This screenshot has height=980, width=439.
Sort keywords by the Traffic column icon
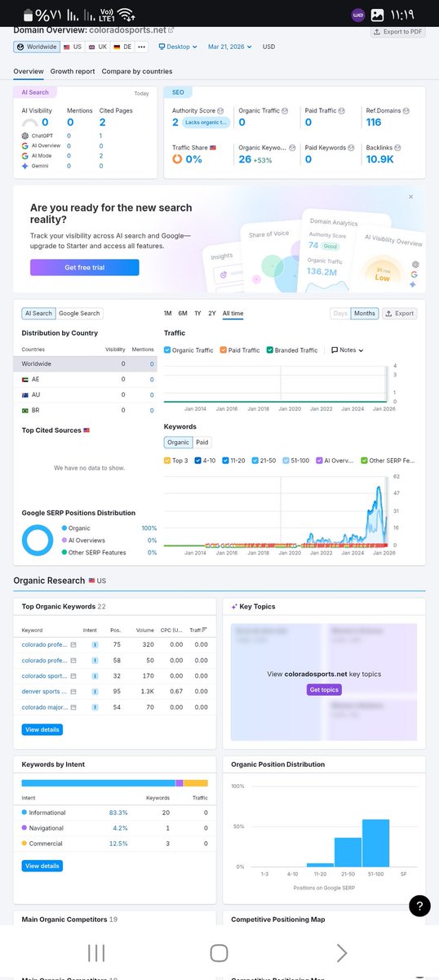[x=204, y=630]
